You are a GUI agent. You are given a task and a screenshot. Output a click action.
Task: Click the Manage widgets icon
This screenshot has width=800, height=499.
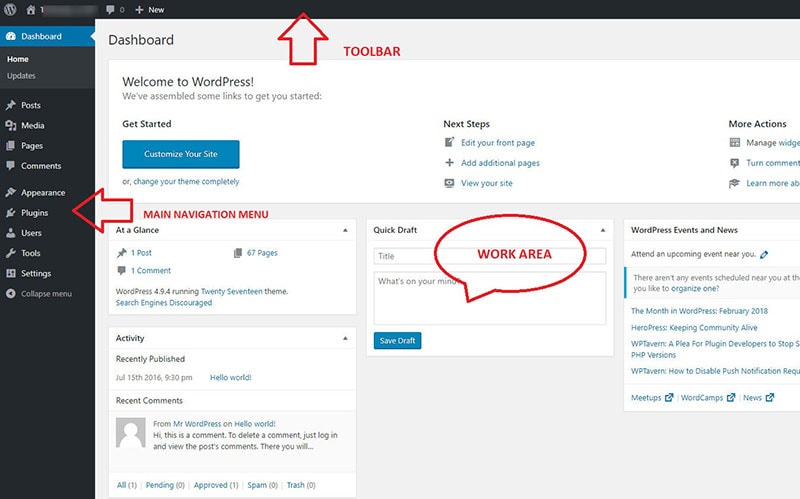coord(735,142)
